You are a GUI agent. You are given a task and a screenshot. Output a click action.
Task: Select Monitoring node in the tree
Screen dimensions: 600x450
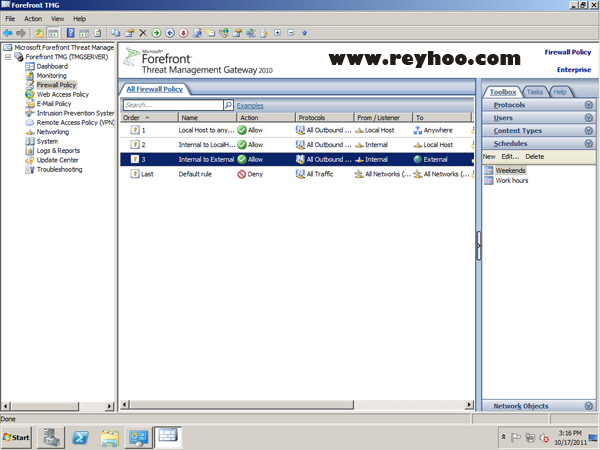(51, 76)
